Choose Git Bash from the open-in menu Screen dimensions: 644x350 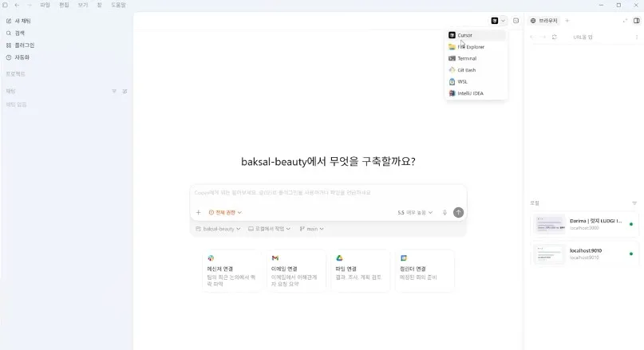tap(476, 70)
